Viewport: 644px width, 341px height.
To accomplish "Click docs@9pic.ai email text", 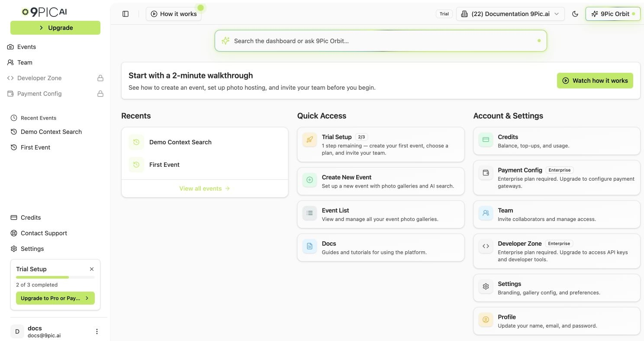I will point(44,335).
